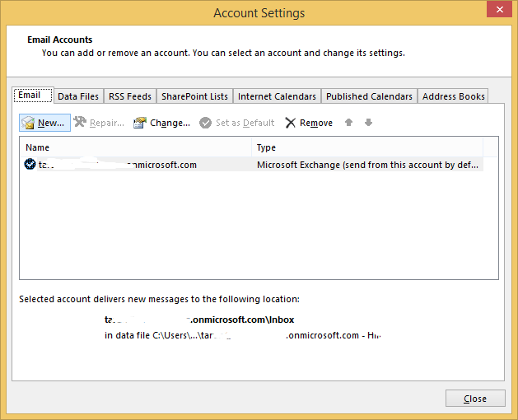The image size is (518, 420).
Task: Switch to the Address Books tab
Action: [453, 96]
